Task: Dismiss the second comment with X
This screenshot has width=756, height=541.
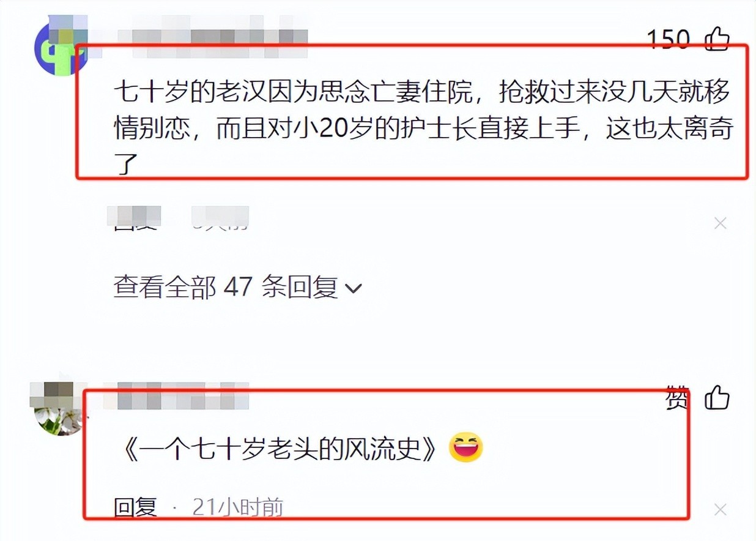Action: [x=720, y=509]
